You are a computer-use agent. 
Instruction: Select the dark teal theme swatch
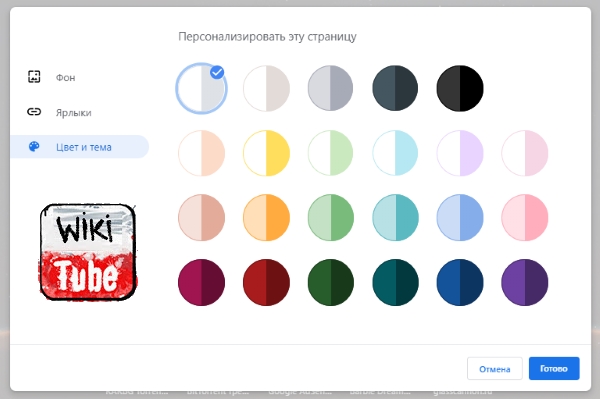[x=395, y=282]
